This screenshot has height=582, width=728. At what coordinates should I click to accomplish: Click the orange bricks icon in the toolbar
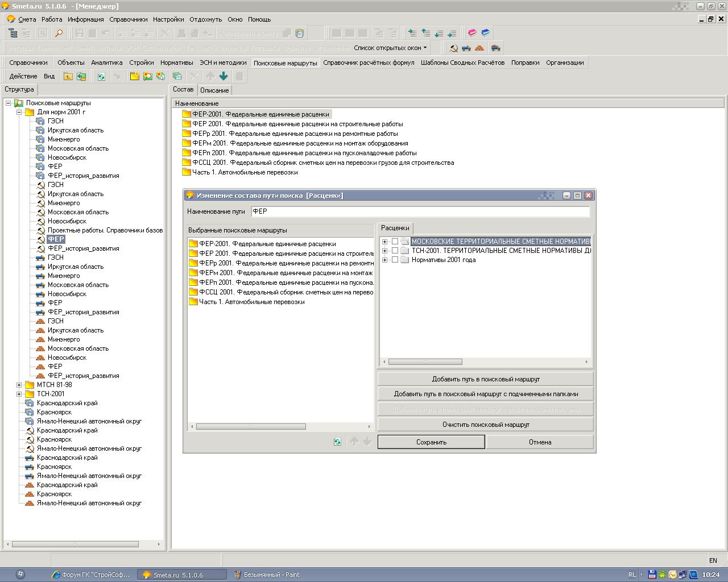(479, 48)
